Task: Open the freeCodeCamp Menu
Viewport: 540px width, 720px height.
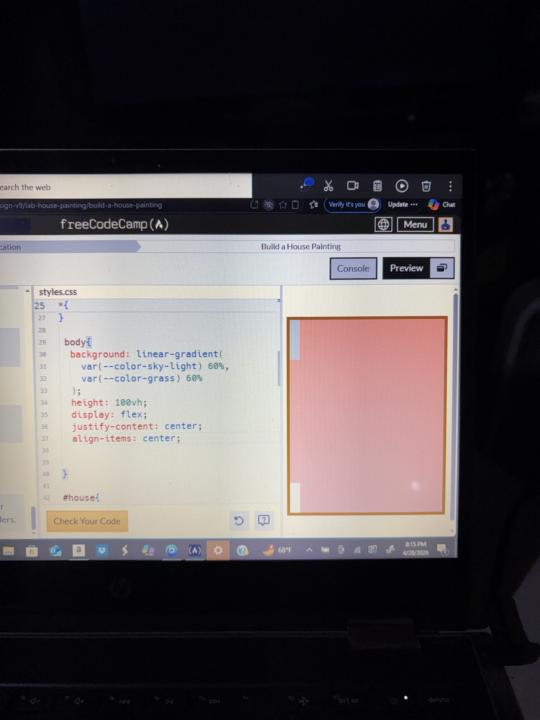Action: coord(415,225)
